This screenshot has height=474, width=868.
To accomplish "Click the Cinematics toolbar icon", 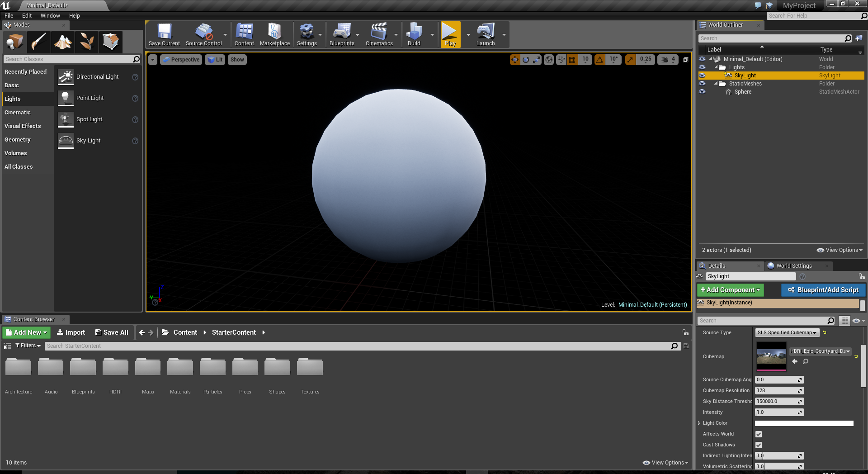I will pos(379,34).
